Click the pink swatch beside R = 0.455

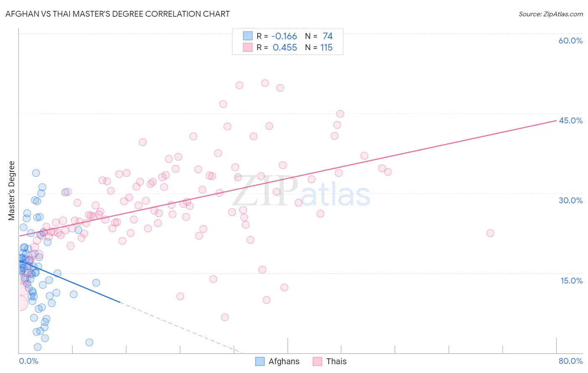coord(248,47)
